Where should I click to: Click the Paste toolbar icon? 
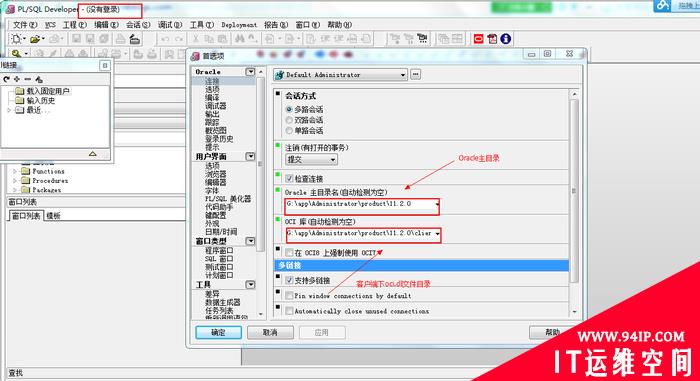coord(222,39)
